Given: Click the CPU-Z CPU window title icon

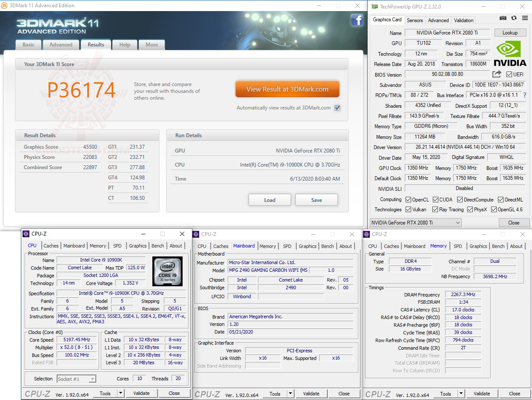Looking at the screenshot, I should click(26, 234).
